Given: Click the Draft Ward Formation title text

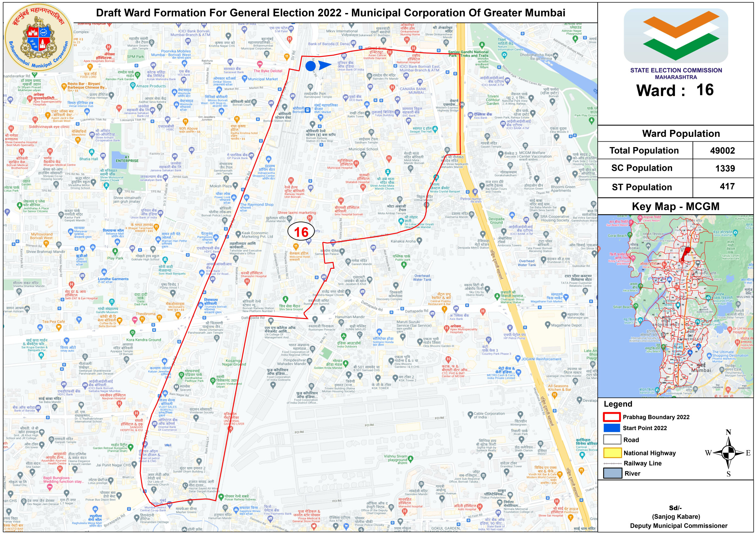Looking at the screenshot, I should tap(330, 13).
